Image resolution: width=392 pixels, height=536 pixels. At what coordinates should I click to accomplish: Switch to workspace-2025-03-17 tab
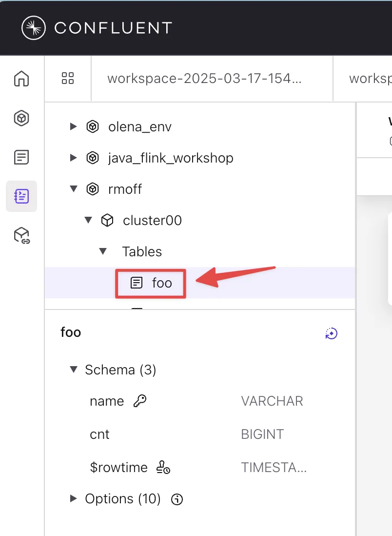coord(204,79)
